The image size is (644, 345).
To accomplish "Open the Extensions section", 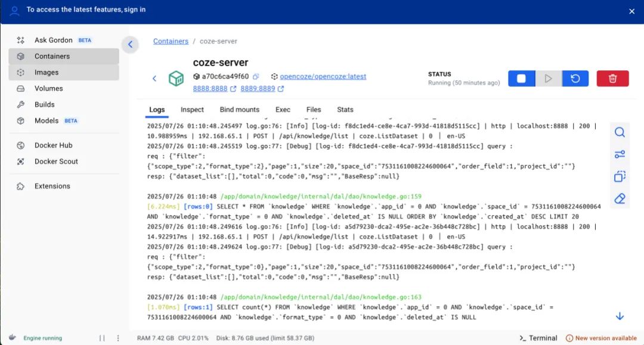I will coord(64,186).
